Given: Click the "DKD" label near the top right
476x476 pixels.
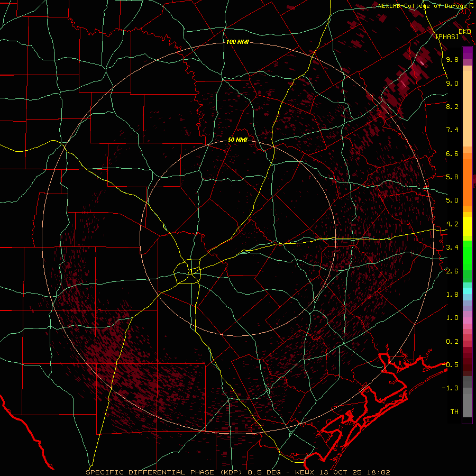Looking at the screenshot, I should (x=465, y=31).
